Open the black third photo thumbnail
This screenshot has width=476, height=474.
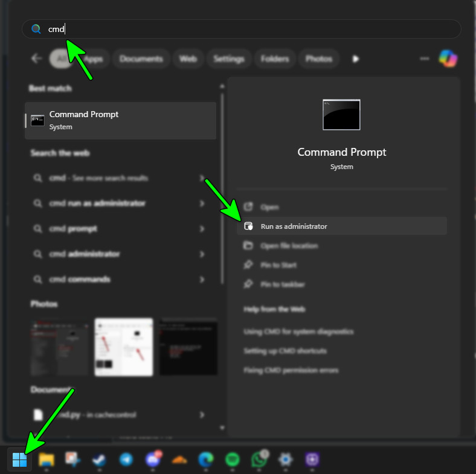click(188, 347)
